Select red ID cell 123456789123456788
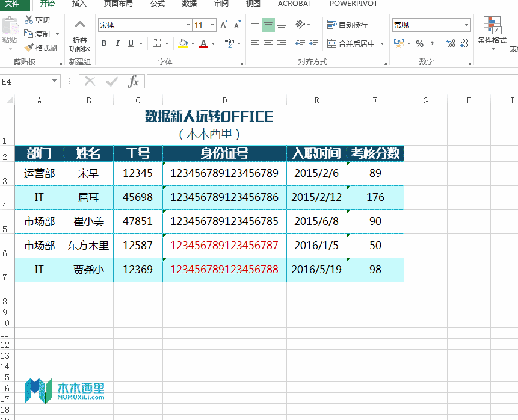 point(224,270)
